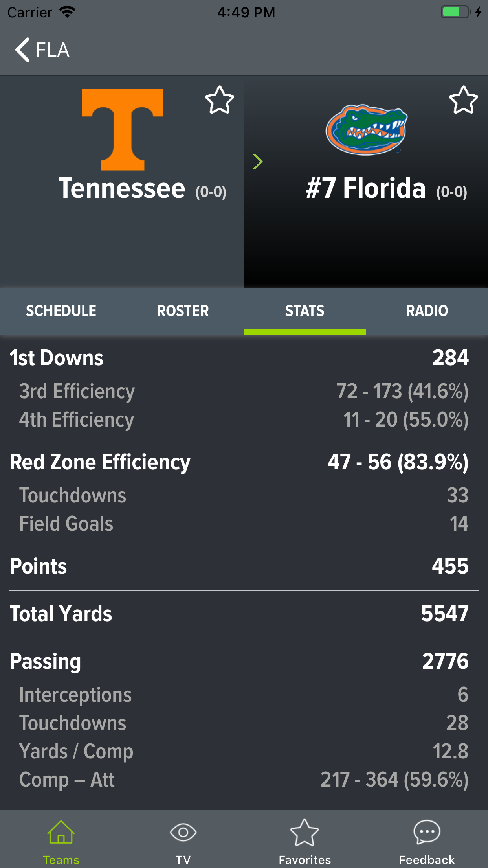Open the Radio tab
This screenshot has height=868, width=488.
tap(427, 311)
